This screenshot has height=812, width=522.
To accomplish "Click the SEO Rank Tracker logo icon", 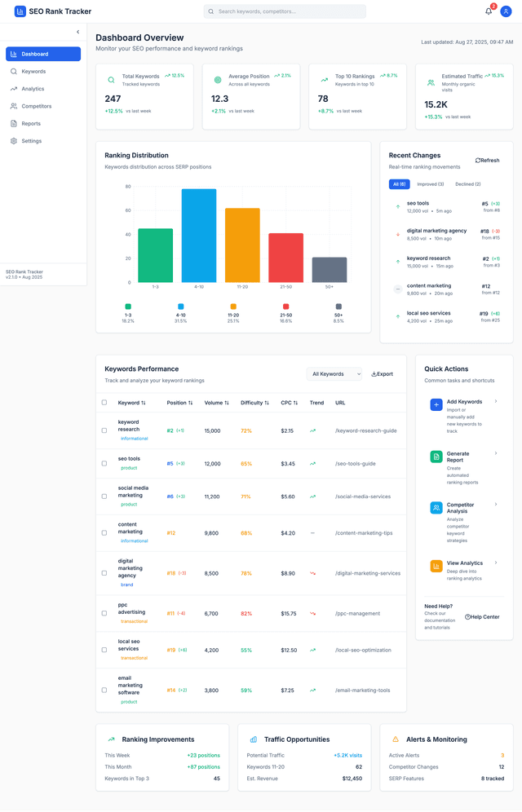I will [20, 11].
